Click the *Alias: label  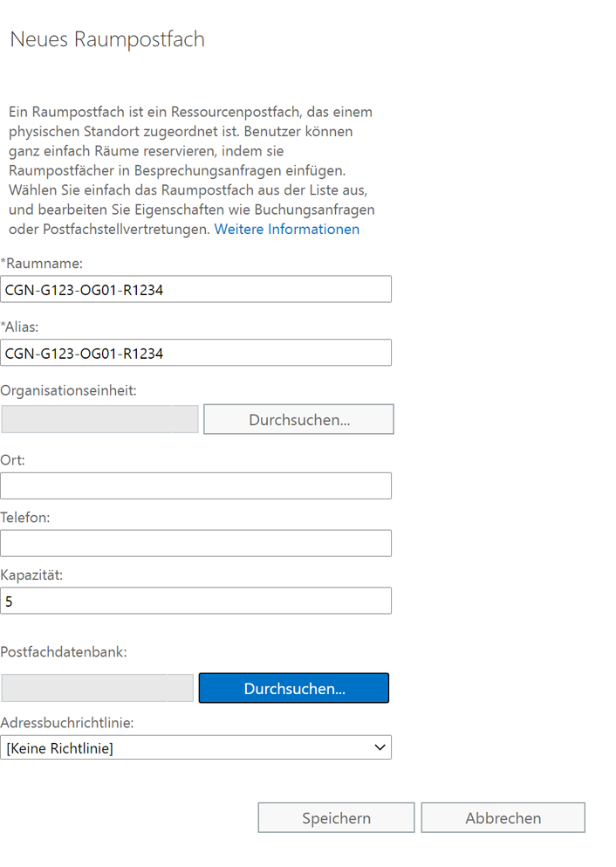[x=19, y=327]
